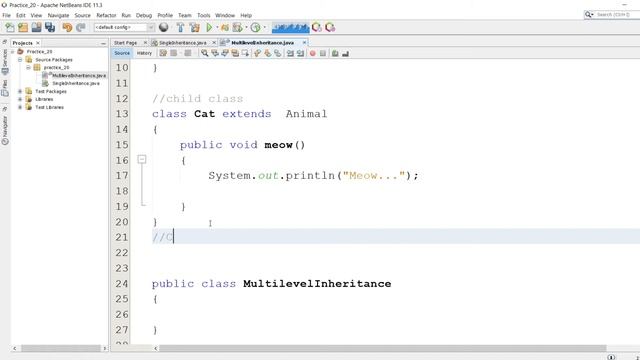Open the web browser globe icon
This screenshot has width=640, height=360.
(164, 27)
